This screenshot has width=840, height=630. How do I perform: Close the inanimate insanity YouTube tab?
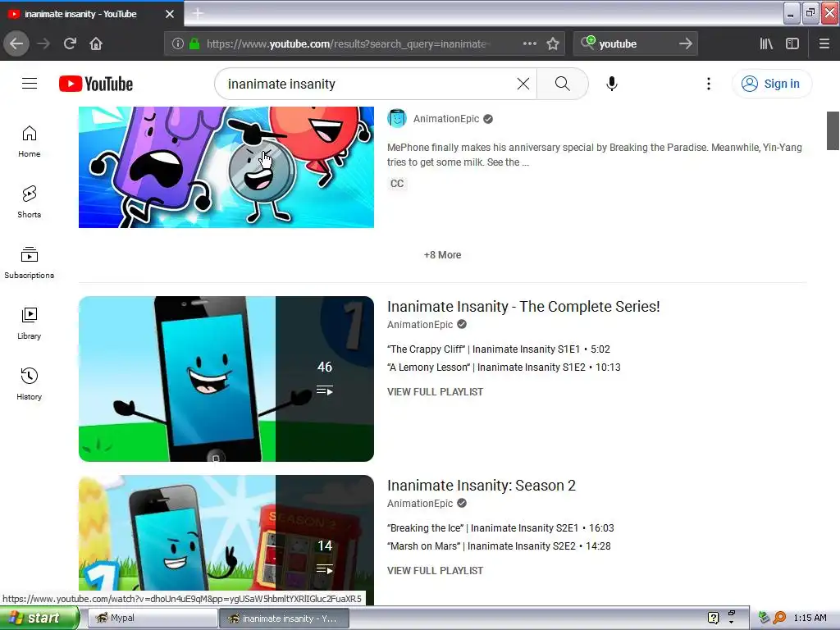click(x=169, y=14)
